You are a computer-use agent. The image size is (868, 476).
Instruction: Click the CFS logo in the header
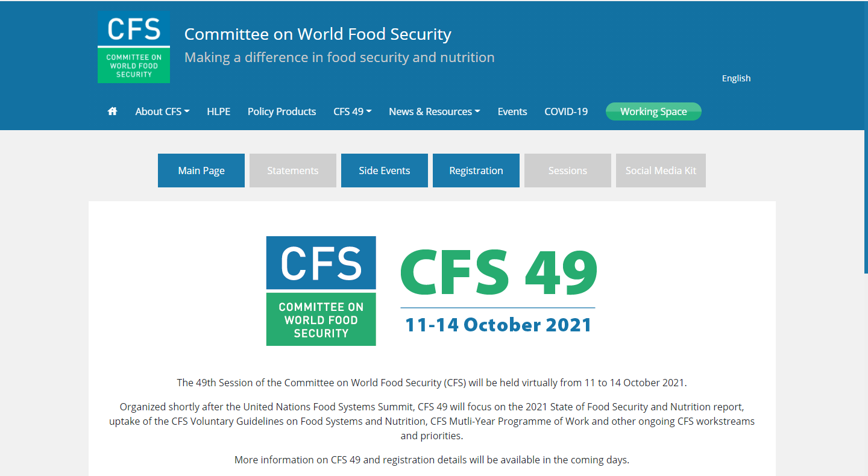[134, 47]
